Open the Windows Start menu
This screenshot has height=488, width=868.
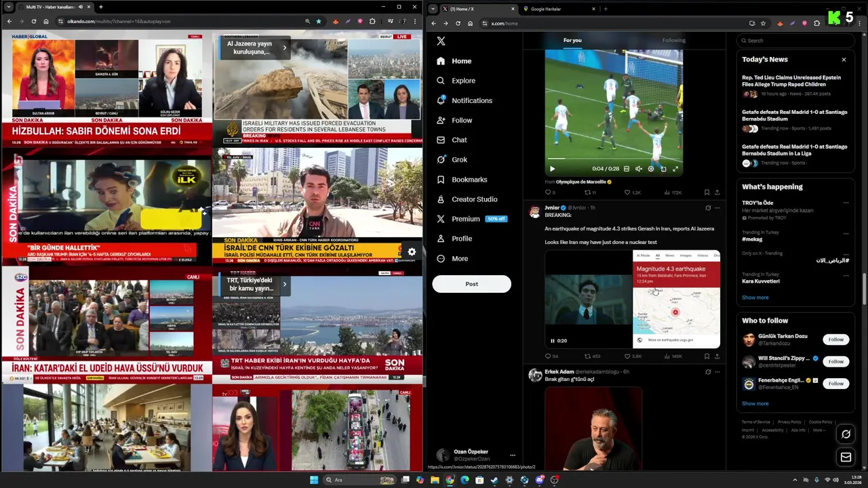point(314,480)
